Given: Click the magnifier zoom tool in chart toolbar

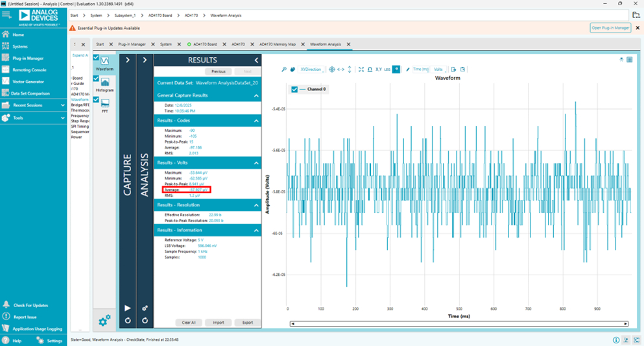Looking at the screenshot, I should click(283, 69).
